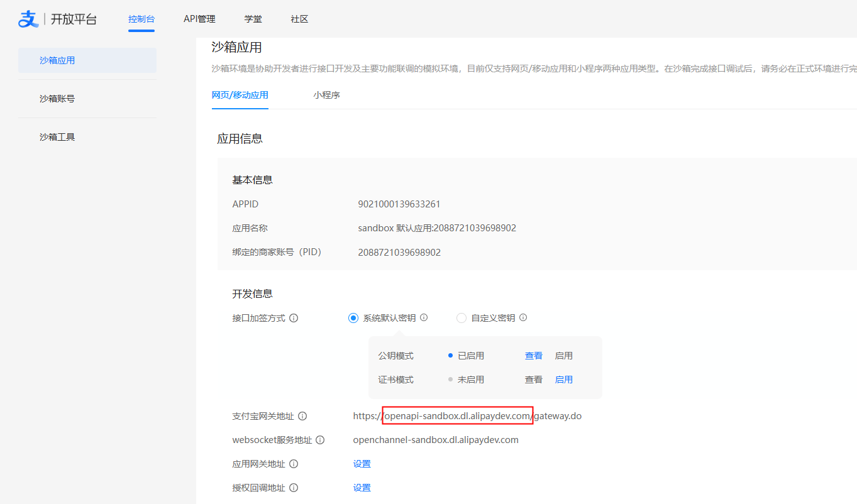This screenshot has height=504, width=857.
Task: Click info icon next to 系统默认密钥
Action: point(424,318)
